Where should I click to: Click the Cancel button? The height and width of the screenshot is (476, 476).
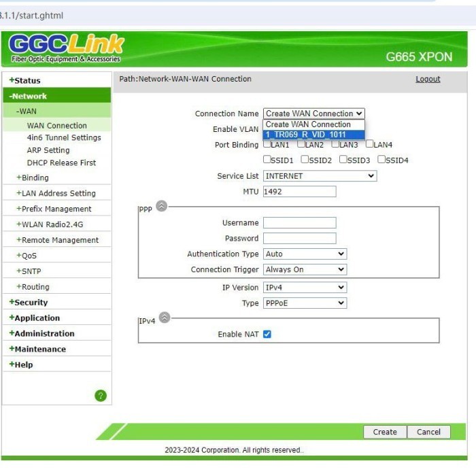tap(428, 432)
